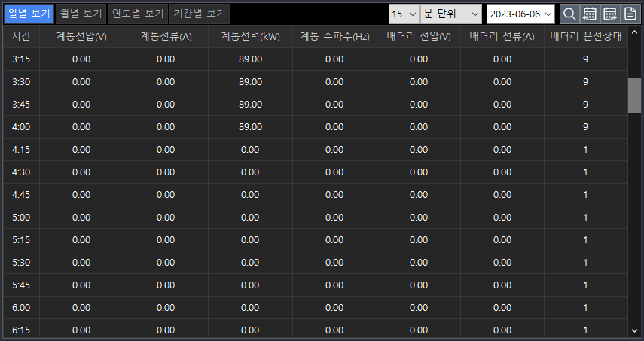The image size is (644, 341).
Task: Click 계통전압 0.00 in 5:30 row
Action: (81, 262)
